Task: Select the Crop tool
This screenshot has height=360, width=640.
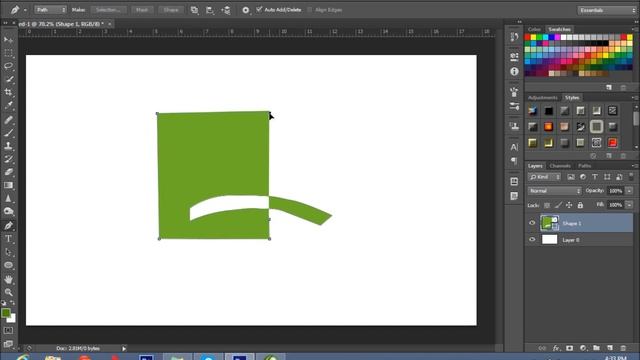Action: click(8, 92)
